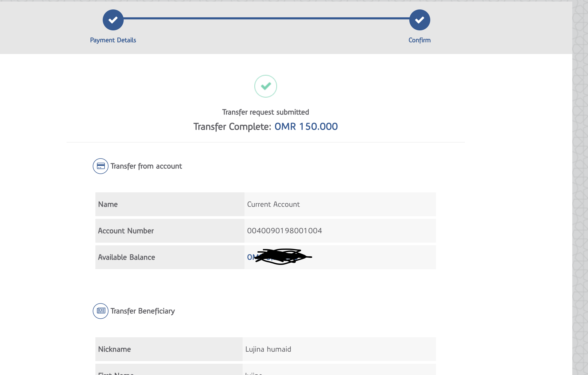This screenshot has height=375, width=588.
Task: Click the Nickname row label
Action: (x=115, y=349)
